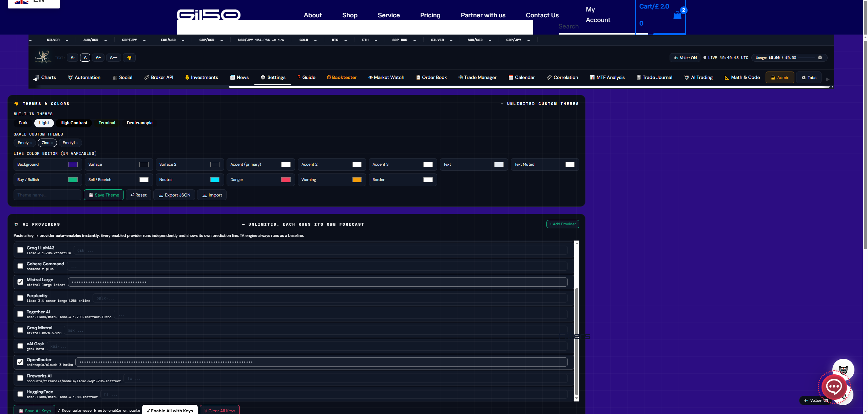868x414 pixels.
Task: Disable the OpenRouter provider checkbox
Action: pos(20,362)
